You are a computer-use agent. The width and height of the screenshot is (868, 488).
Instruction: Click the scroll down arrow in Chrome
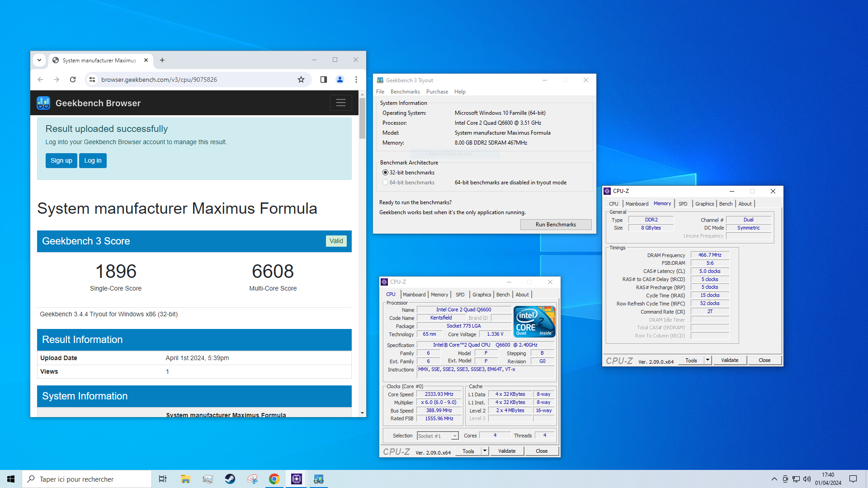[362, 413]
